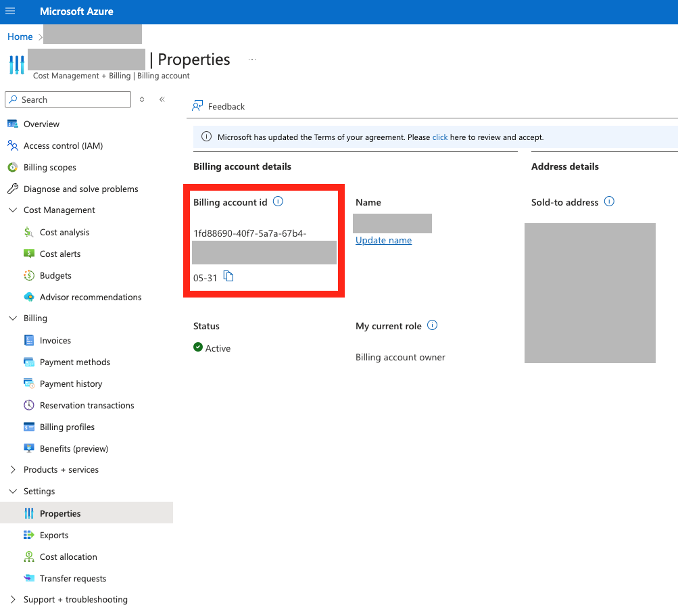The width and height of the screenshot is (678, 616).
Task: Click the Reservation transactions clock icon
Action: 28,405
